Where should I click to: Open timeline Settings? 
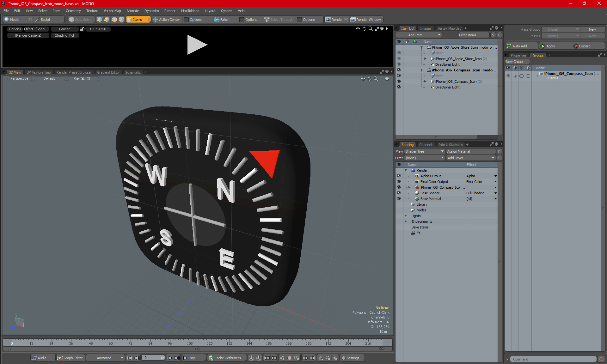[352, 358]
